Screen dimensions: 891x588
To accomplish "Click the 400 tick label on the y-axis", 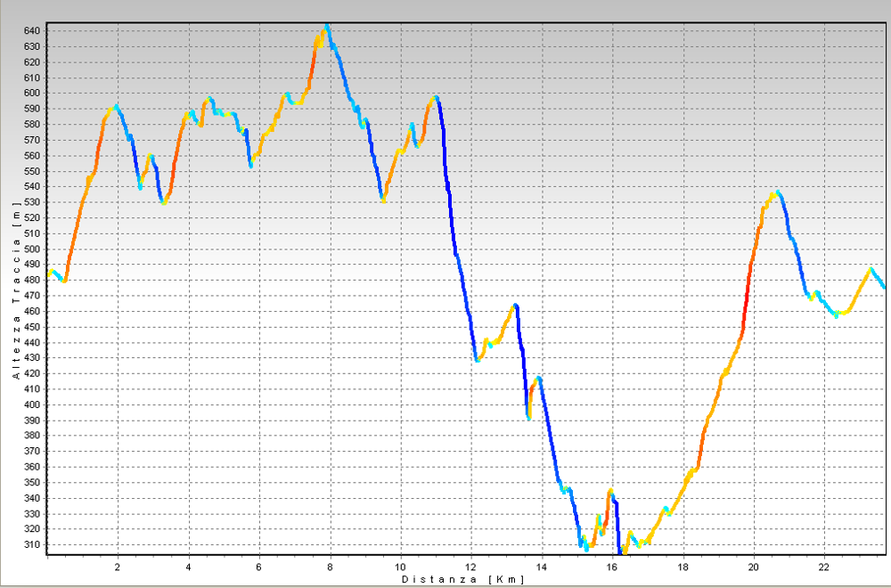I will click(x=33, y=404).
